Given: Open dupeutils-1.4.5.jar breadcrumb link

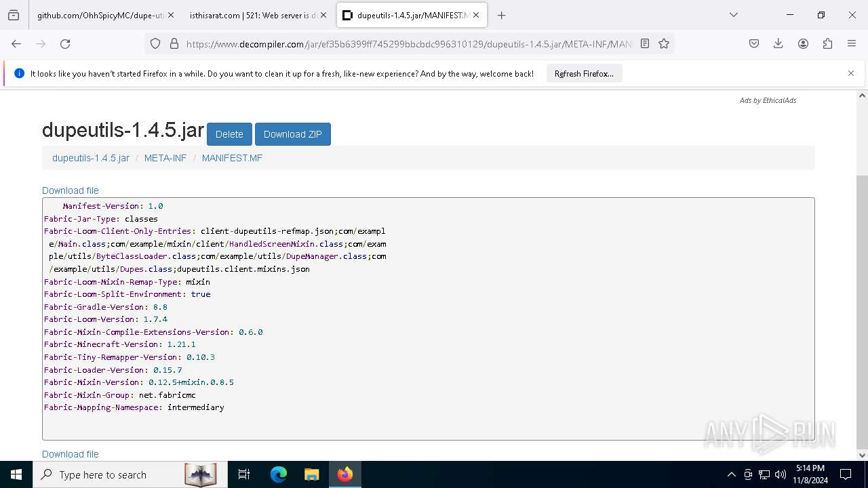Looking at the screenshot, I should (x=91, y=158).
